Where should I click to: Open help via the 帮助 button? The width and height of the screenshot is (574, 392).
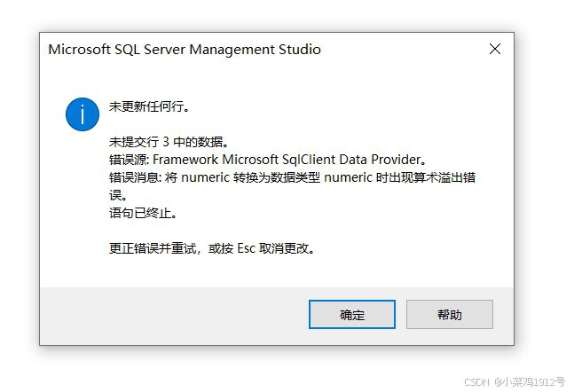click(x=450, y=315)
